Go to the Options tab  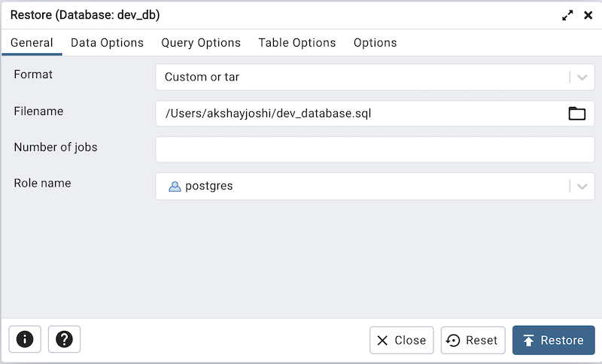(x=375, y=43)
